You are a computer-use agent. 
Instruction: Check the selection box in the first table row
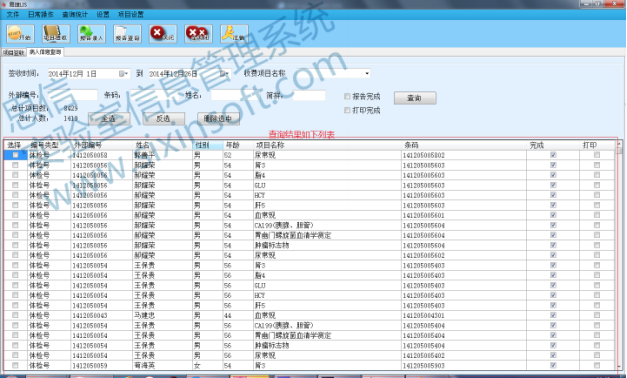tap(15, 155)
